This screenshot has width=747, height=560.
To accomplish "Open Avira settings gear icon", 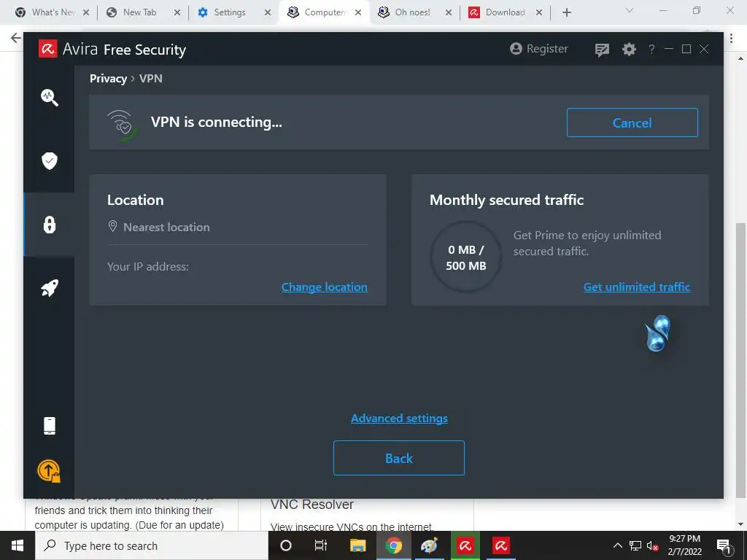I will [629, 49].
